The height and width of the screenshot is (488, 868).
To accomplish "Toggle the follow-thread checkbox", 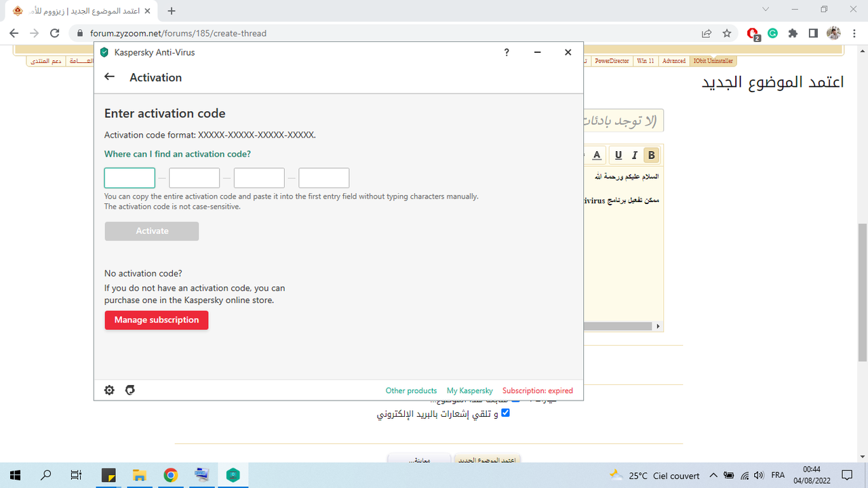I will tap(515, 400).
